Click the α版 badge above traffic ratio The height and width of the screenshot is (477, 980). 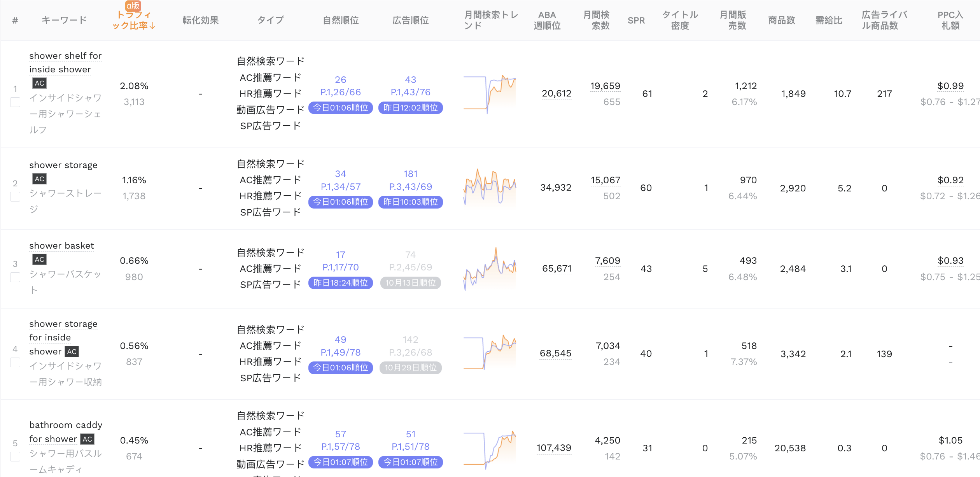tap(133, 5)
